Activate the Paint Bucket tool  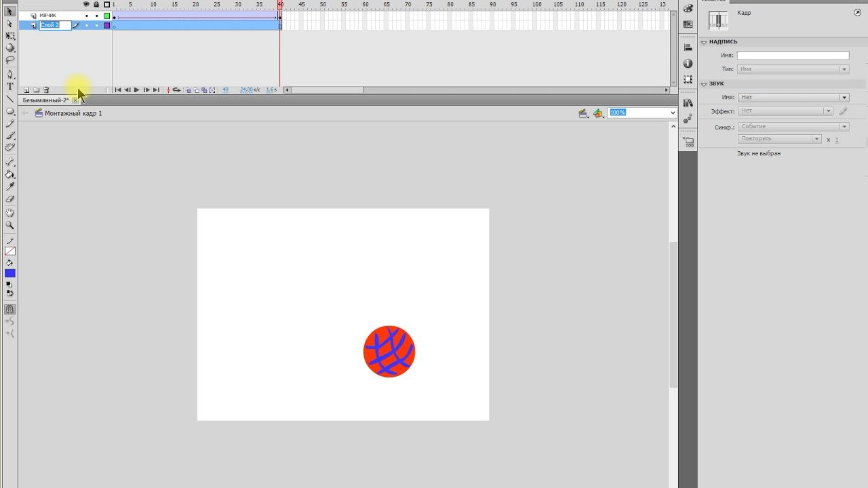9,174
